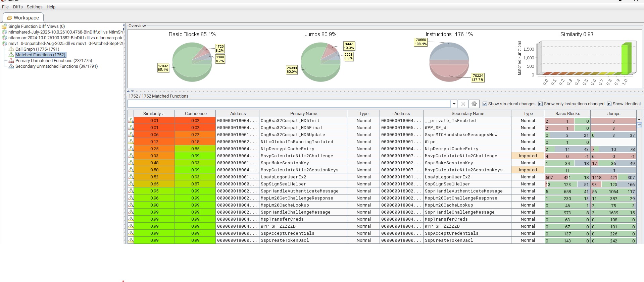Click the Basic Blocks pie chart

192,62
